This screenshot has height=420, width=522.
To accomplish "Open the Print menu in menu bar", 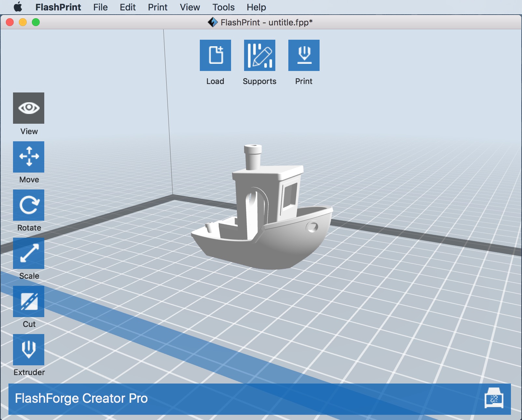I will tap(158, 7).
